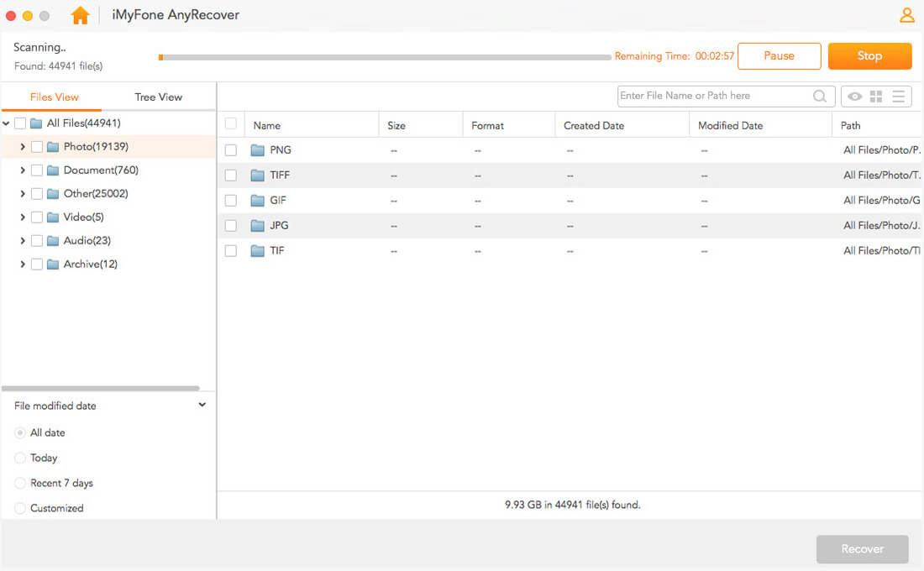This screenshot has height=571, width=924.
Task: Click the orange Home icon
Action: (80, 15)
